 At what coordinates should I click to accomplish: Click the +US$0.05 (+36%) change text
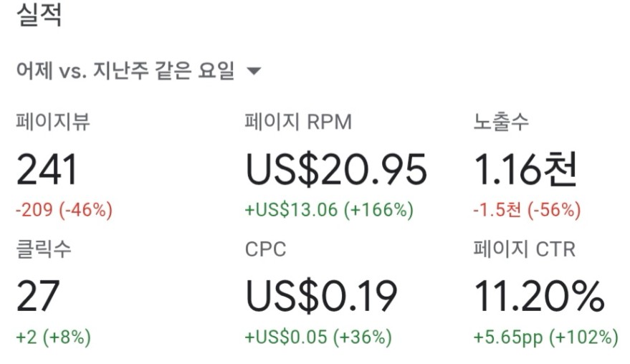click(318, 337)
